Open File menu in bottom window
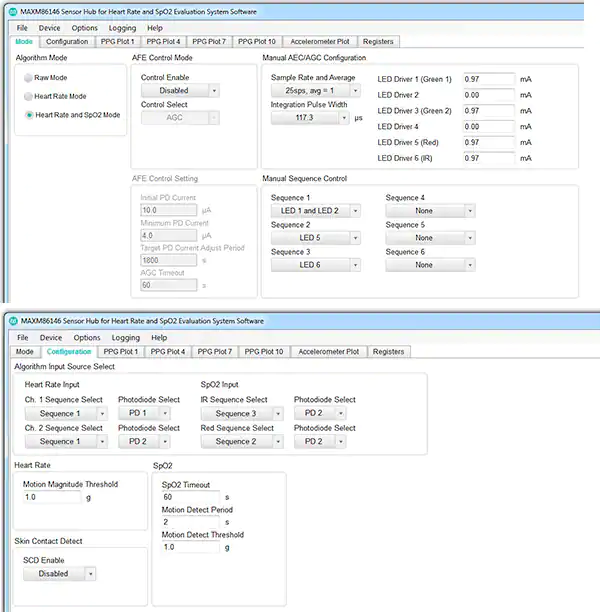Image resolution: width=600 pixels, height=612 pixels. (23, 338)
